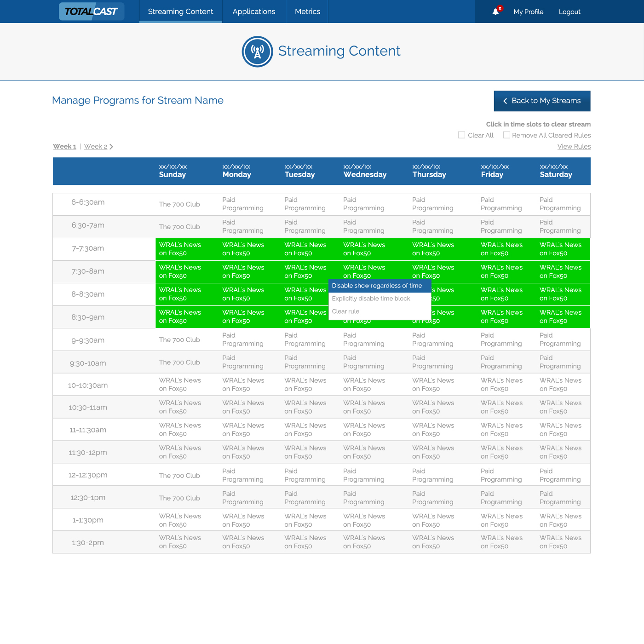Open the notifications bell icon
The height and width of the screenshot is (644, 644).
[496, 11]
